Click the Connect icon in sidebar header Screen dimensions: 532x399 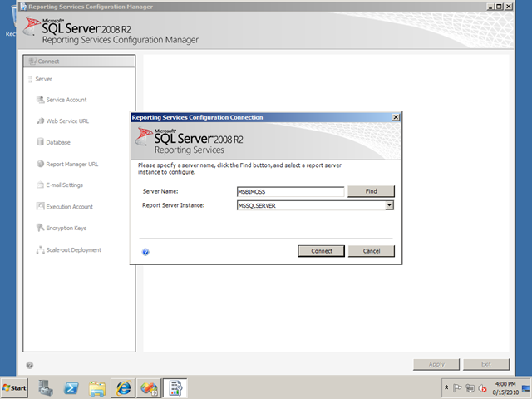tap(32, 61)
